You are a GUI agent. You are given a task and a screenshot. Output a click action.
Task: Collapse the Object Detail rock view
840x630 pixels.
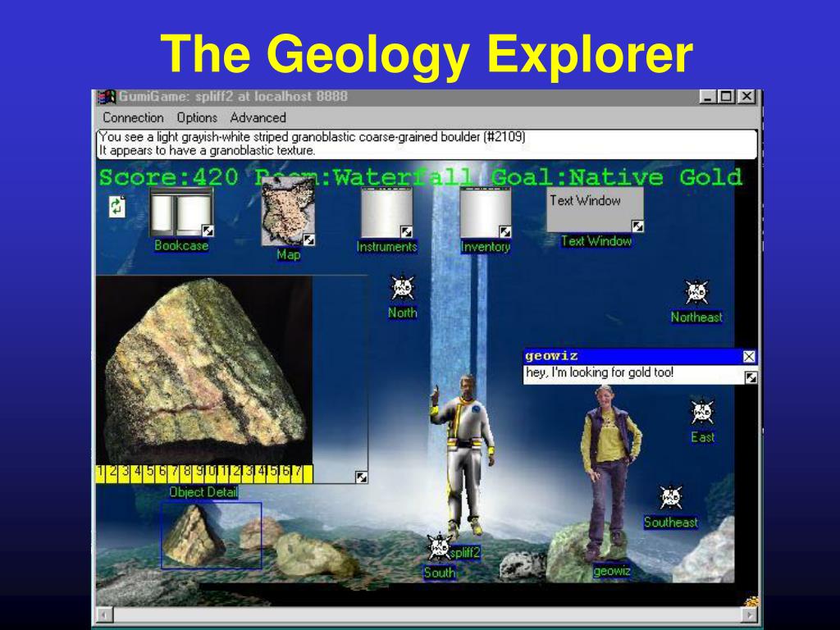[x=362, y=477]
